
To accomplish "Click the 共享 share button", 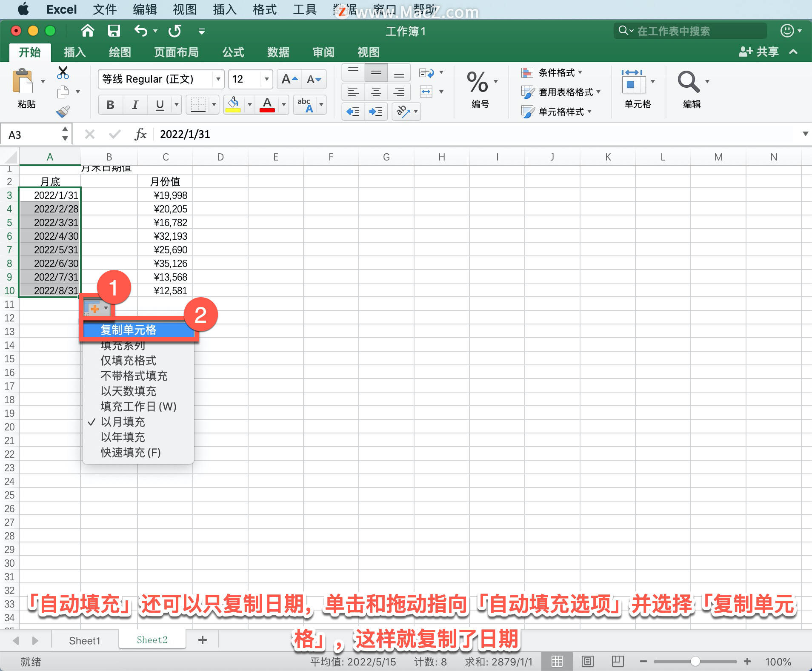I will [x=761, y=52].
